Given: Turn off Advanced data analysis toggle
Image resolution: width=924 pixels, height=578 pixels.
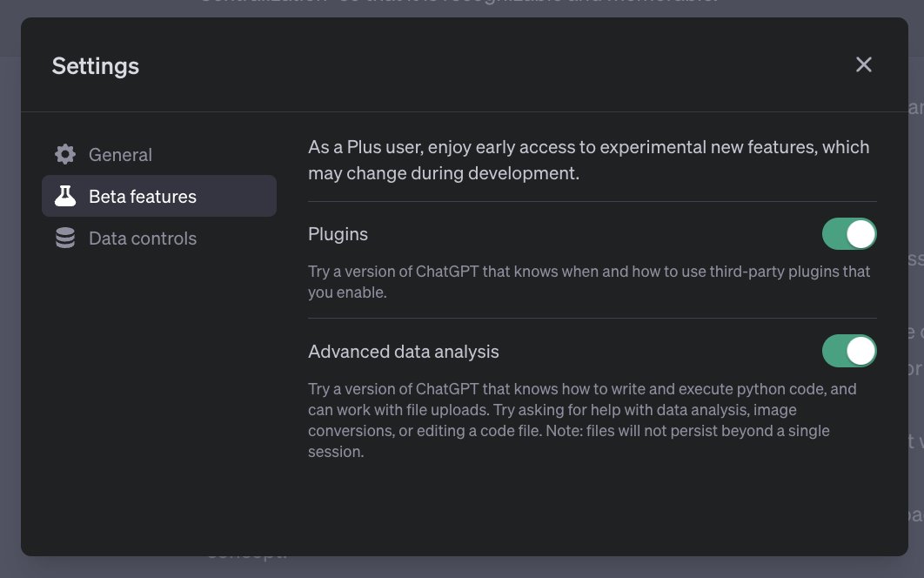Looking at the screenshot, I should [848, 352].
